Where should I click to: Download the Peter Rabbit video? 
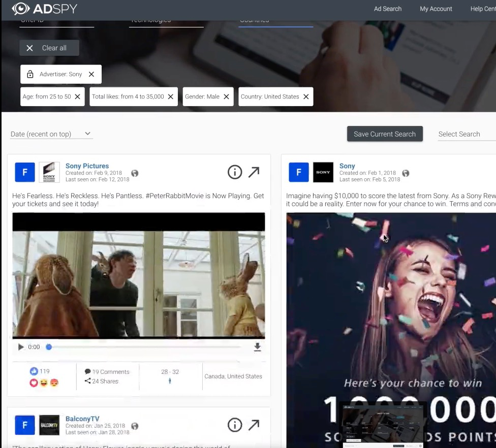tap(257, 347)
